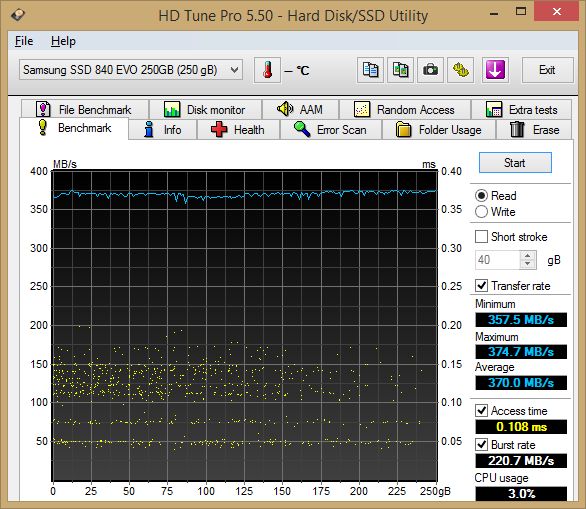Open the Error Scan magnifier tab
The width and height of the screenshot is (586, 509).
330,130
